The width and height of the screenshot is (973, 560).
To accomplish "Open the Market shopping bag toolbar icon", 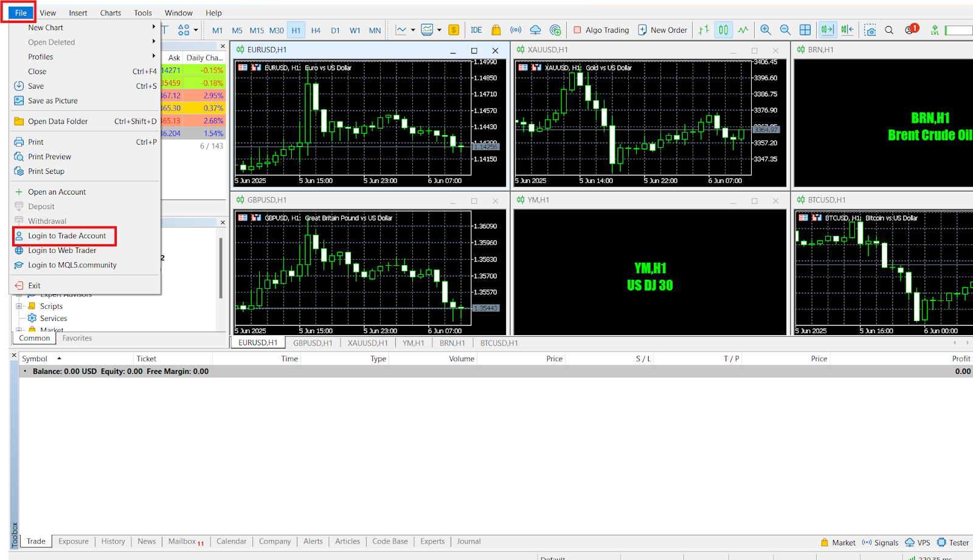I will tap(496, 30).
